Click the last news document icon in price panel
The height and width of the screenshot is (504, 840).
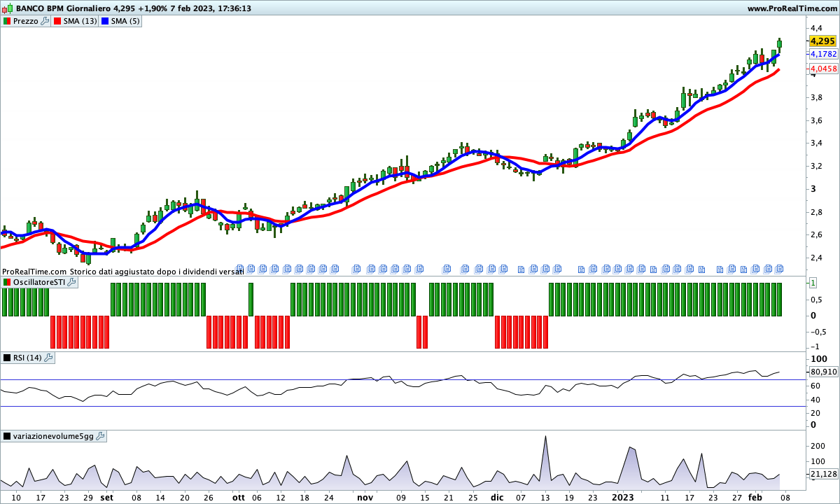[780, 268]
